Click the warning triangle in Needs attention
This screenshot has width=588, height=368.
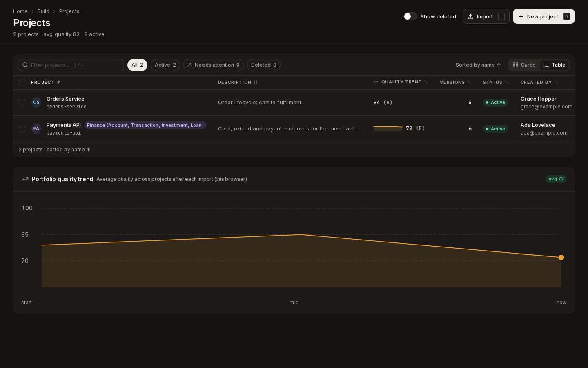[x=190, y=65]
